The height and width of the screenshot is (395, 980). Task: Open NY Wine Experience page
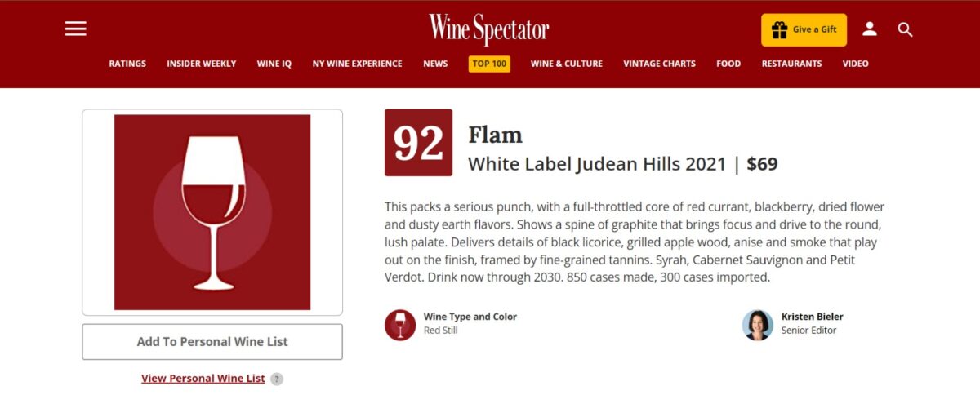click(x=357, y=64)
